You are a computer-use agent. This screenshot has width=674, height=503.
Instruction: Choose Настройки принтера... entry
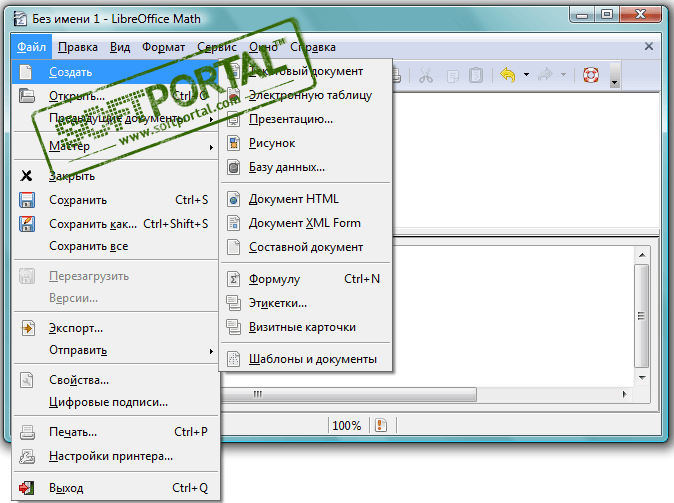116,456
